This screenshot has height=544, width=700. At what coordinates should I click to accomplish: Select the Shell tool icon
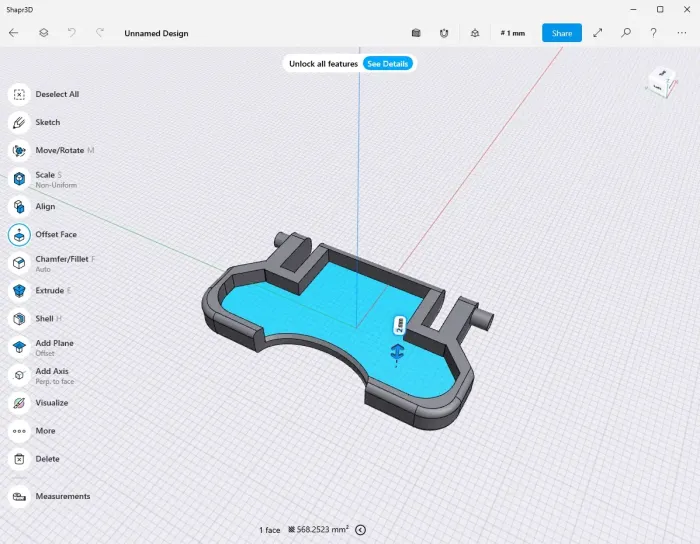tap(19, 319)
